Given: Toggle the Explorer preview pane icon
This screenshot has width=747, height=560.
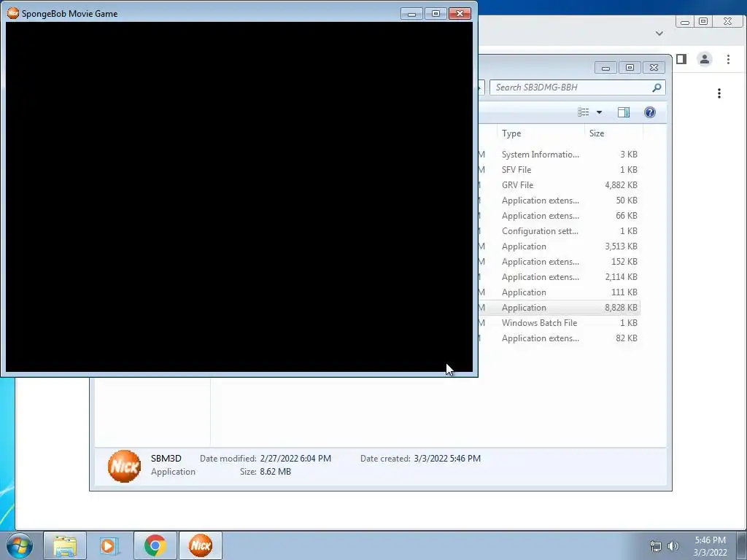Looking at the screenshot, I should [623, 112].
